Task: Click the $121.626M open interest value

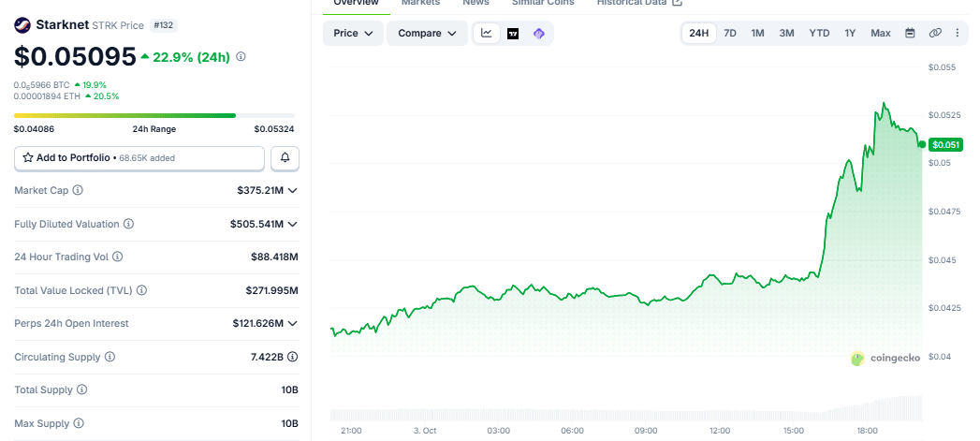Action: point(258,323)
